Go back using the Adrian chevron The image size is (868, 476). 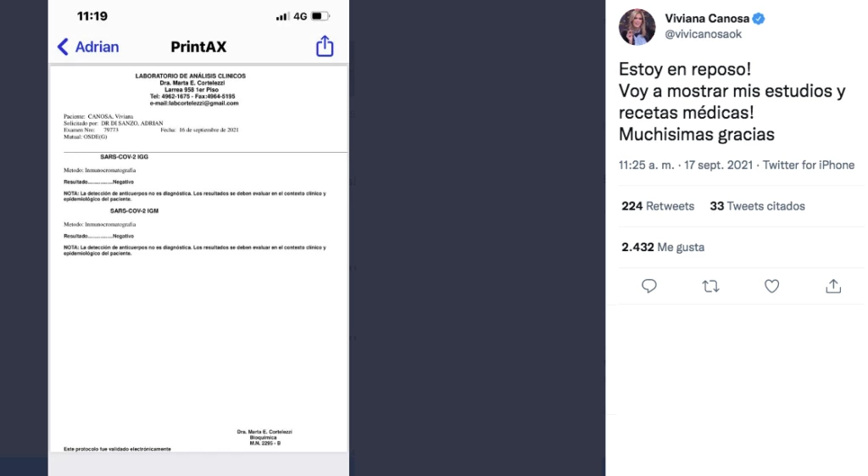[63, 48]
